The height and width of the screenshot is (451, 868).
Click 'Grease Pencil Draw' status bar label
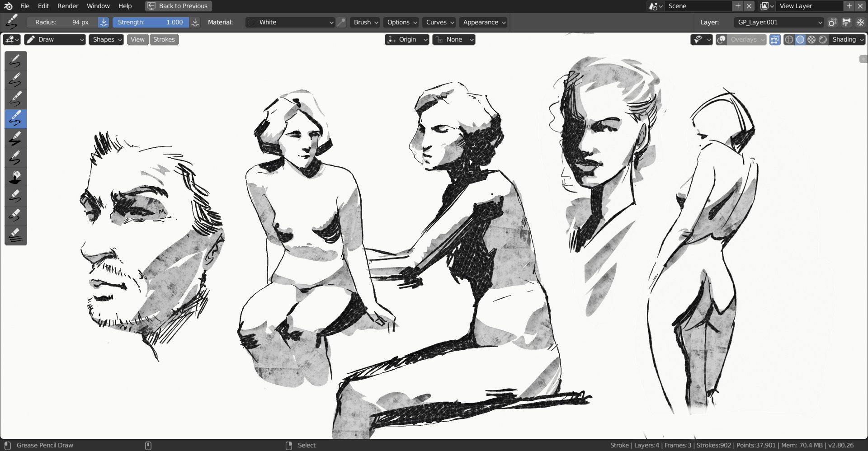(45, 445)
